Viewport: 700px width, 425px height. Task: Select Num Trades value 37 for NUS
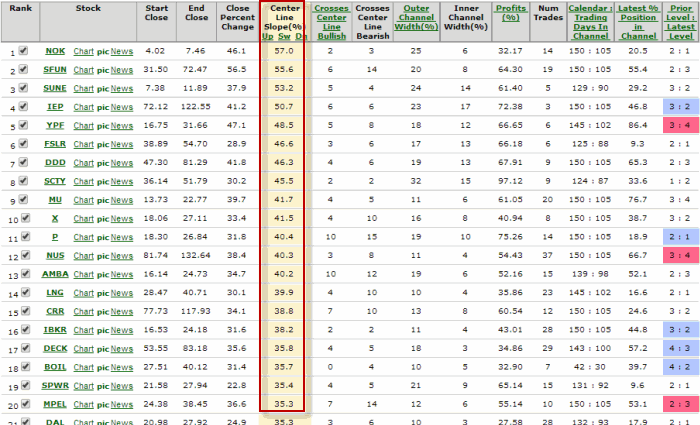(x=548, y=255)
